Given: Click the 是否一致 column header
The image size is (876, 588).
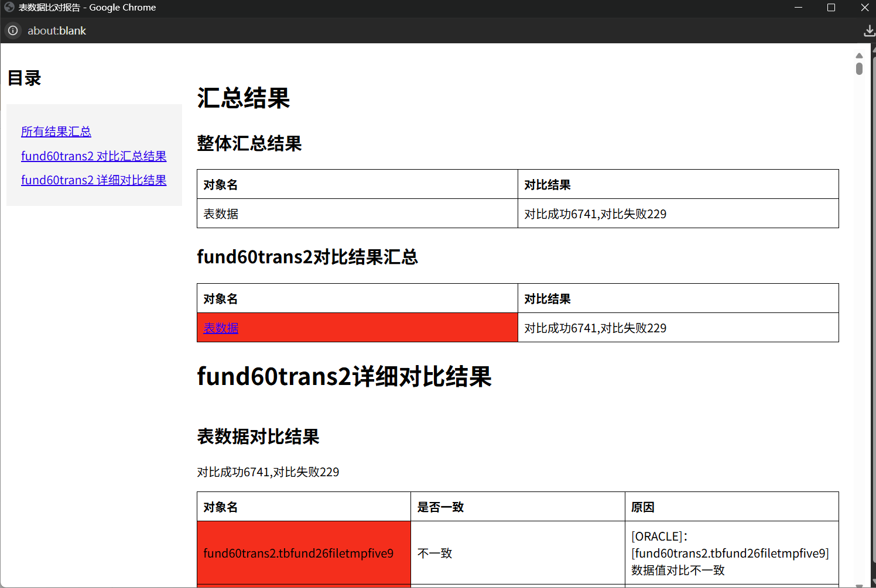Looking at the screenshot, I should pyautogui.click(x=440, y=507).
